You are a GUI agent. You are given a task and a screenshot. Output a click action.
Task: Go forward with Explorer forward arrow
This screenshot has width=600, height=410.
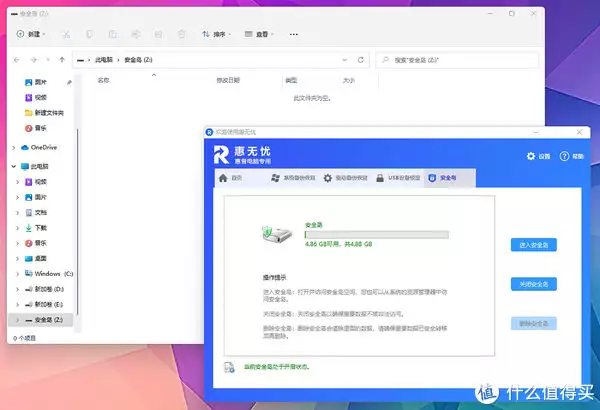34,60
